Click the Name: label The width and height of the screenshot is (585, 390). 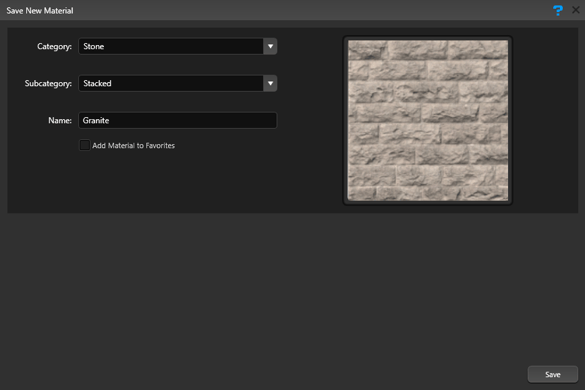coord(60,121)
